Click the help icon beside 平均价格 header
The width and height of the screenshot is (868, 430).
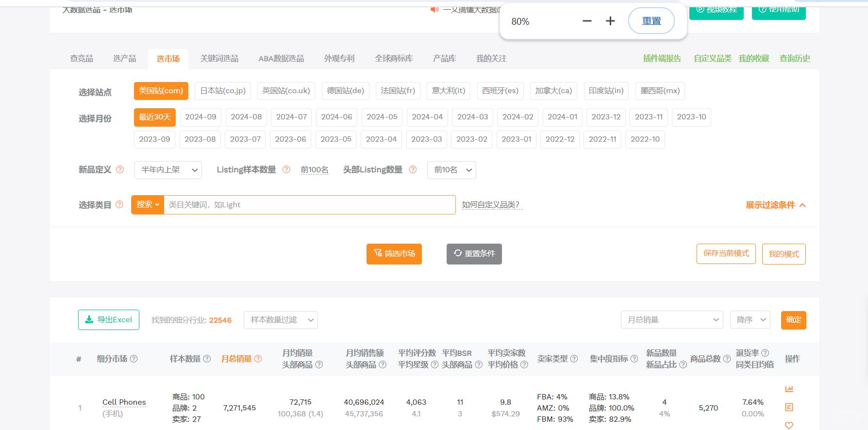click(524, 364)
